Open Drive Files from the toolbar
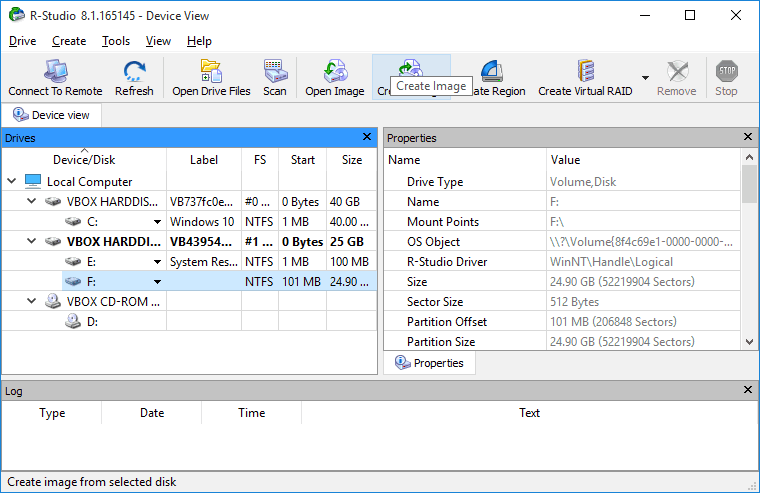The image size is (760, 493). pyautogui.click(x=211, y=71)
